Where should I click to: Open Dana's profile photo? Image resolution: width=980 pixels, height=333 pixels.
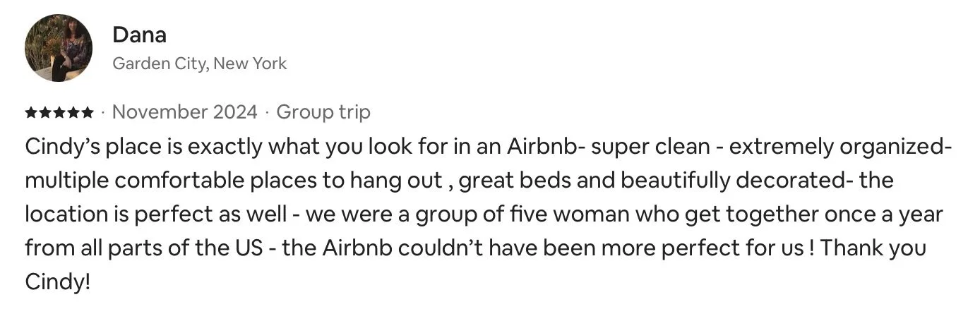click(x=59, y=48)
